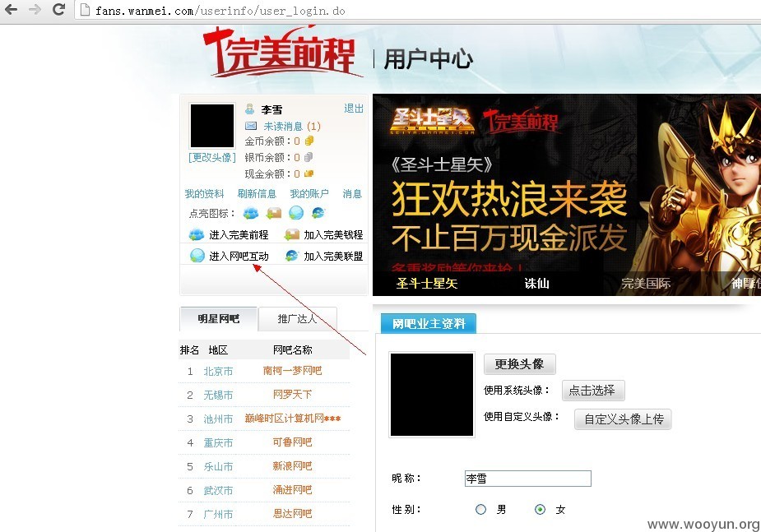Click globe icon beside 进入网吧互动
Viewport: 761px width, 532px height.
coord(197,256)
